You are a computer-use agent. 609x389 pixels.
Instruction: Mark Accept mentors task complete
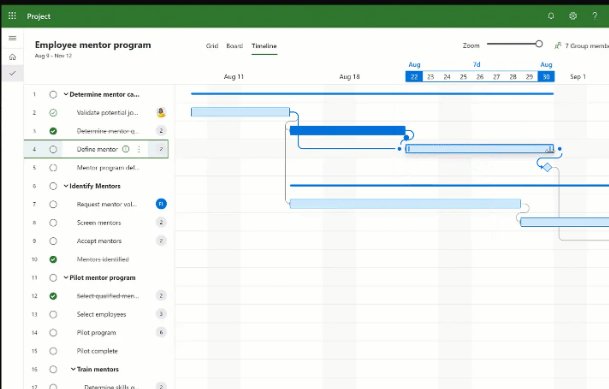tap(53, 241)
